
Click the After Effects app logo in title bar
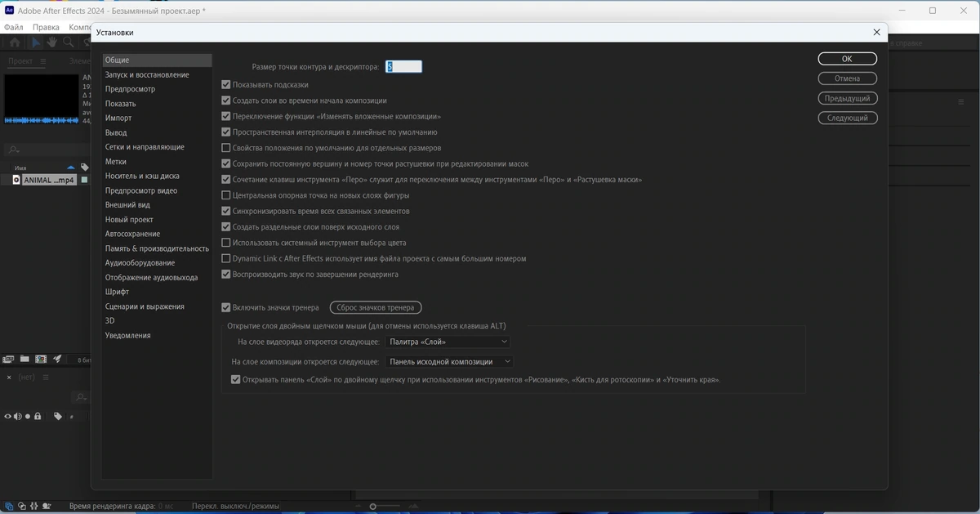pyautogui.click(x=10, y=11)
